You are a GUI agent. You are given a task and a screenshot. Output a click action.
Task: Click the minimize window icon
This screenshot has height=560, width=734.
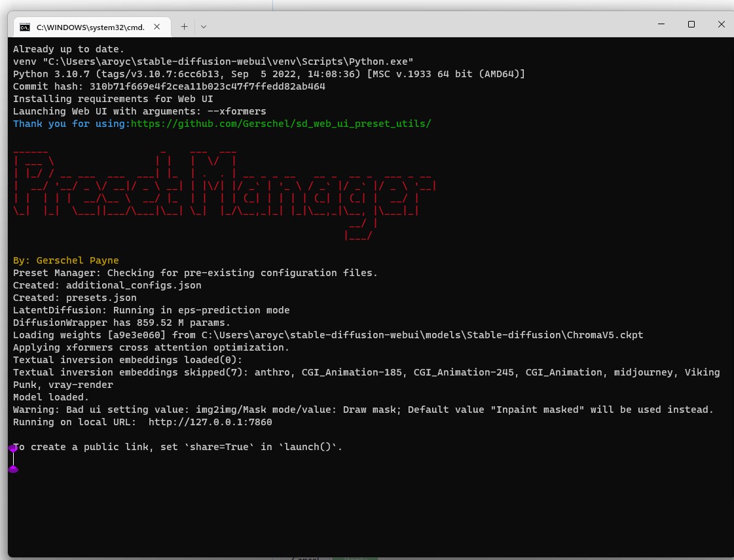[661, 24]
